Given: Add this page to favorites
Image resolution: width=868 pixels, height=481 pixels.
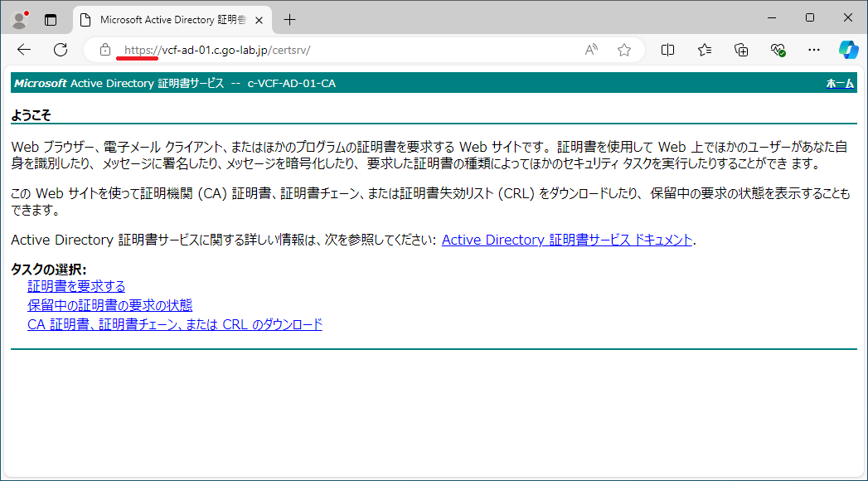Looking at the screenshot, I should click(624, 50).
